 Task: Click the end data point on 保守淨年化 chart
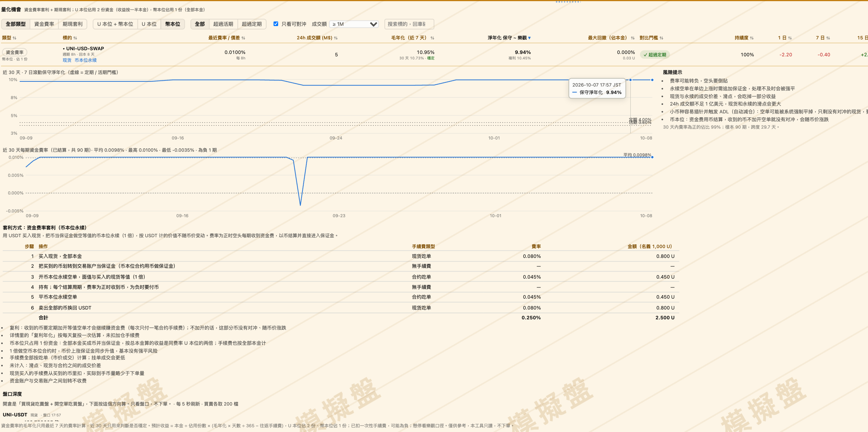pos(652,80)
